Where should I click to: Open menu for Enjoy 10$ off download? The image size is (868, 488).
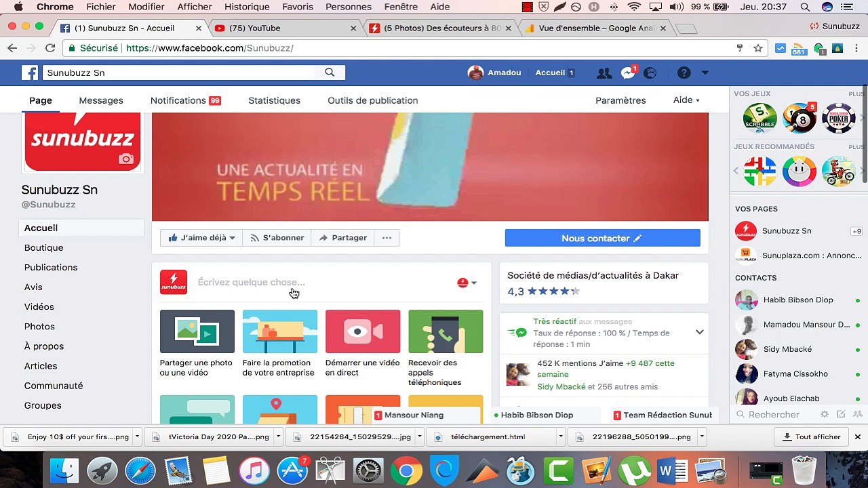138,437
